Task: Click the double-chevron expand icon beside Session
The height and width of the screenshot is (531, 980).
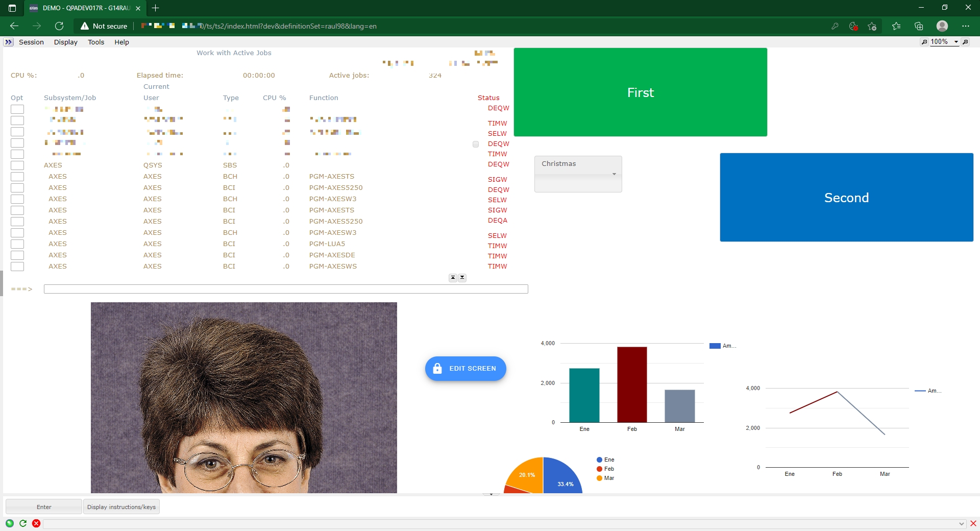Action: tap(9, 42)
